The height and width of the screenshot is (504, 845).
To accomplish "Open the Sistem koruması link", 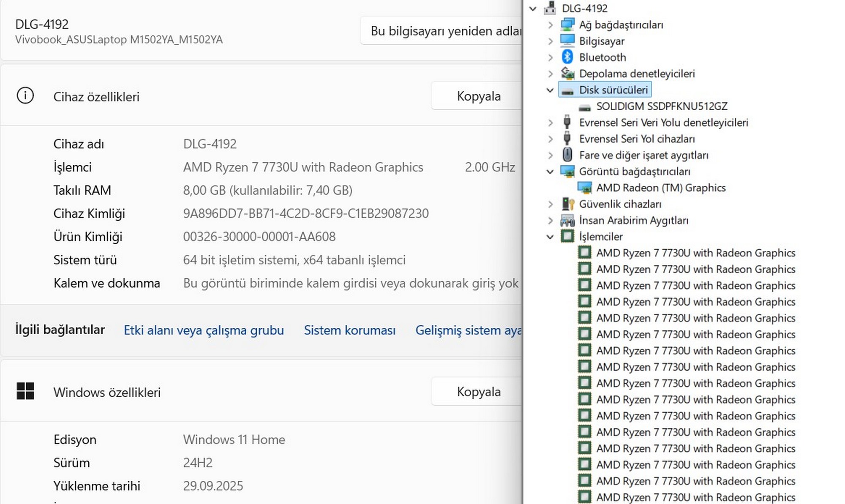I will (x=349, y=330).
